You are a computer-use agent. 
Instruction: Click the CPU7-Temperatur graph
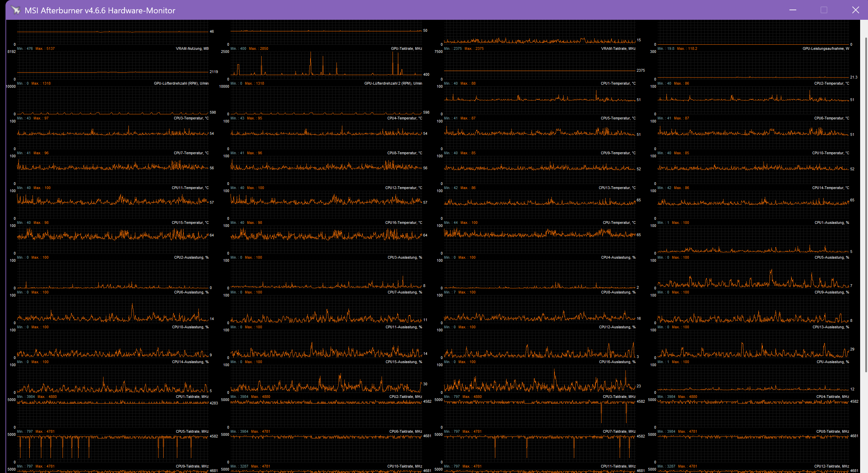[113, 170]
